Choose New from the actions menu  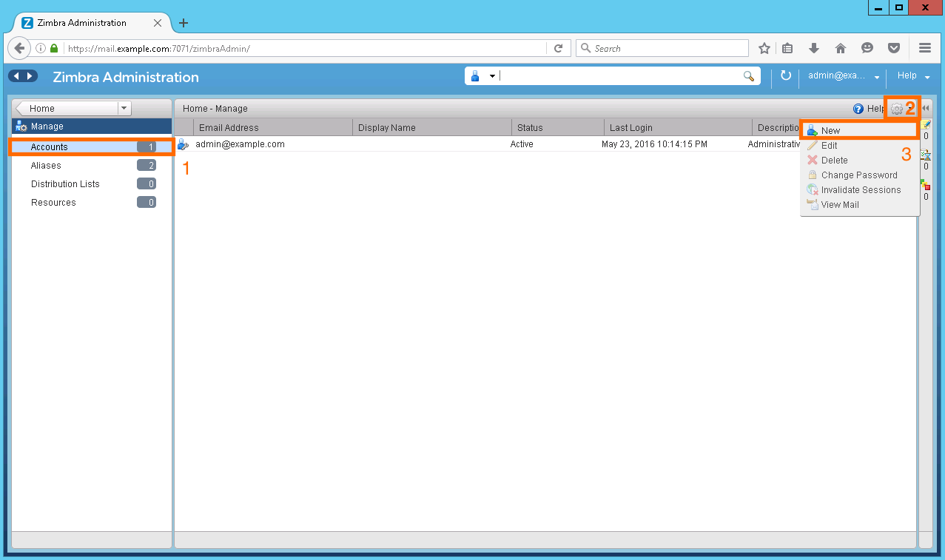pyautogui.click(x=859, y=130)
